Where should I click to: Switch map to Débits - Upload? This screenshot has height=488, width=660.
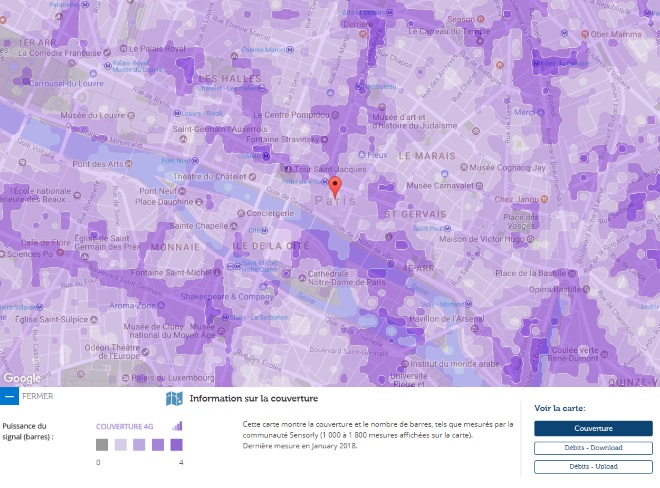pos(592,466)
